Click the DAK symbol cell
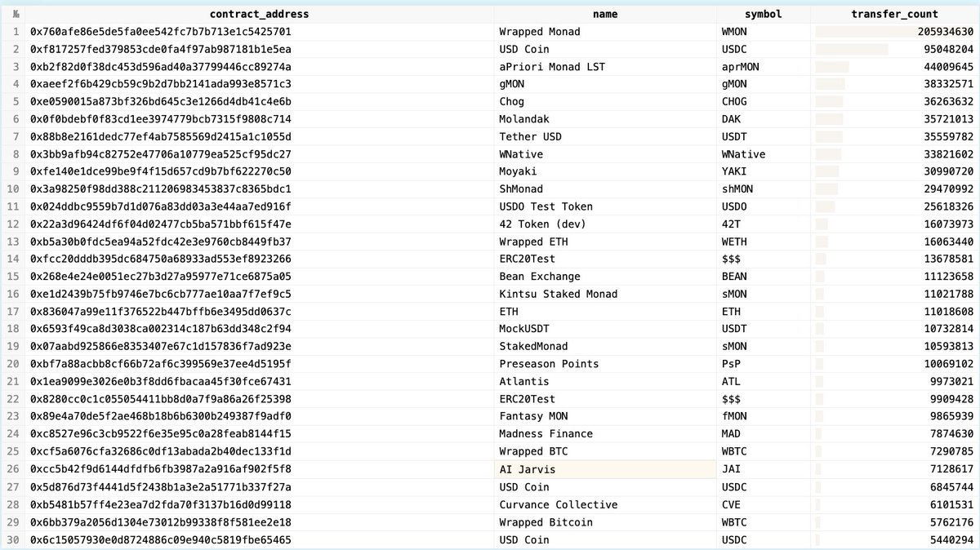 tap(764, 119)
